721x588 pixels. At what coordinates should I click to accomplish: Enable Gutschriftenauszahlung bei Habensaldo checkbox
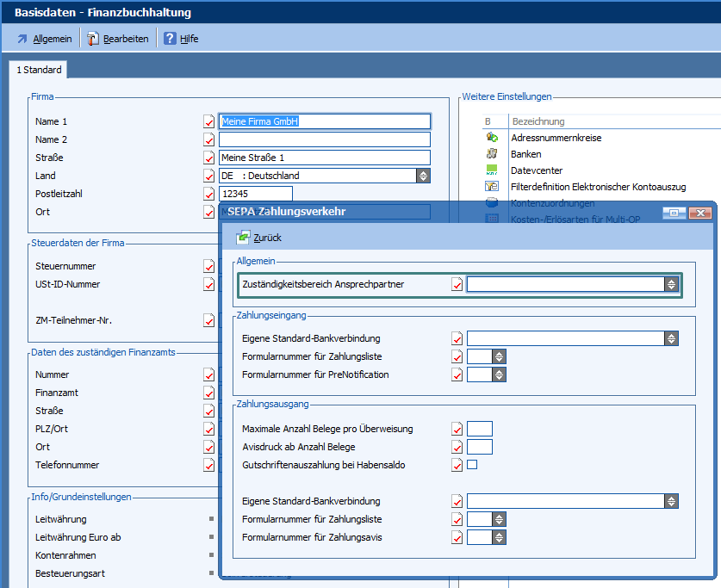point(472,465)
